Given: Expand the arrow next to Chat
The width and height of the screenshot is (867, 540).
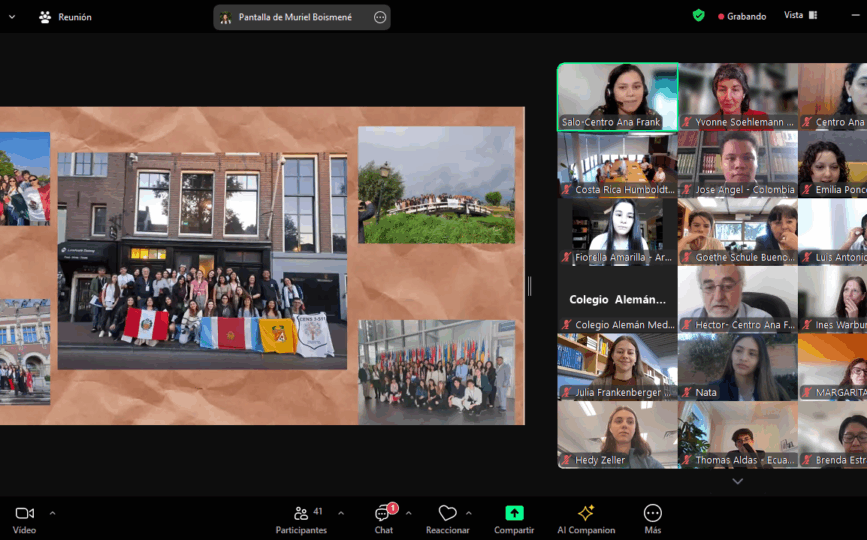Looking at the screenshot, I should tap(408, 513).
